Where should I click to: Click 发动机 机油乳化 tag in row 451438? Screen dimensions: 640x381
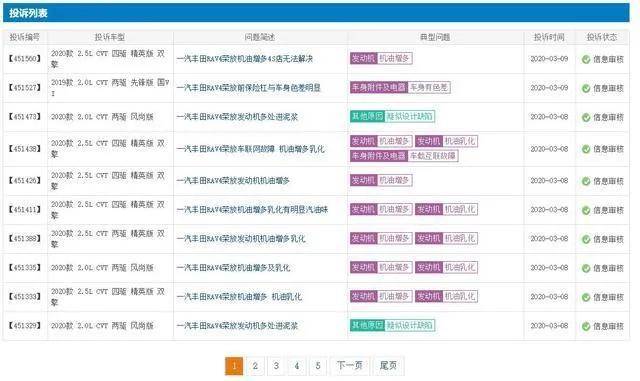(x=447, y=141)
